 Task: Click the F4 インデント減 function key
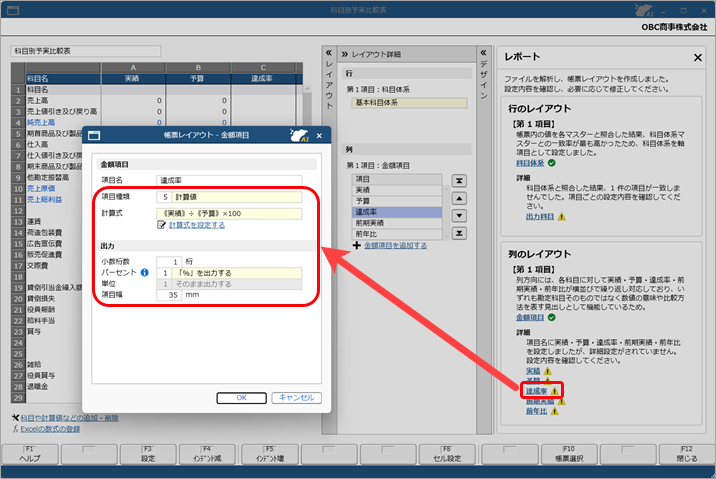[x=207, y=454]
